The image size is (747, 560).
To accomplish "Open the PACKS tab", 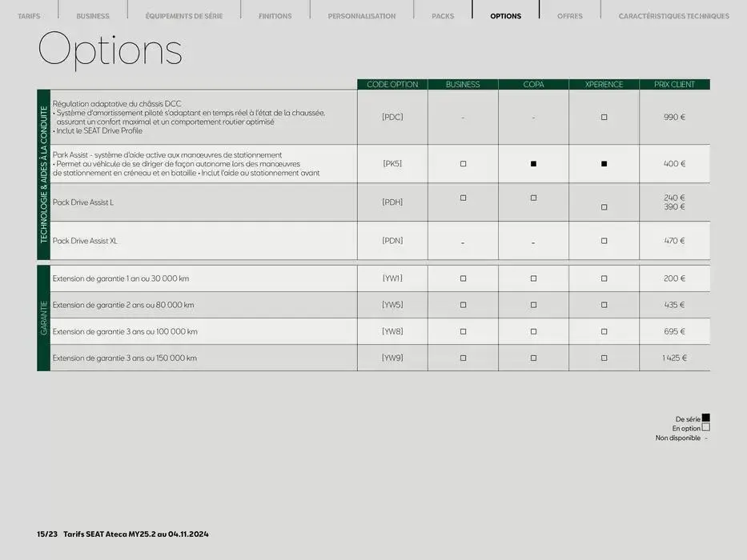I will tap(443, 16).
